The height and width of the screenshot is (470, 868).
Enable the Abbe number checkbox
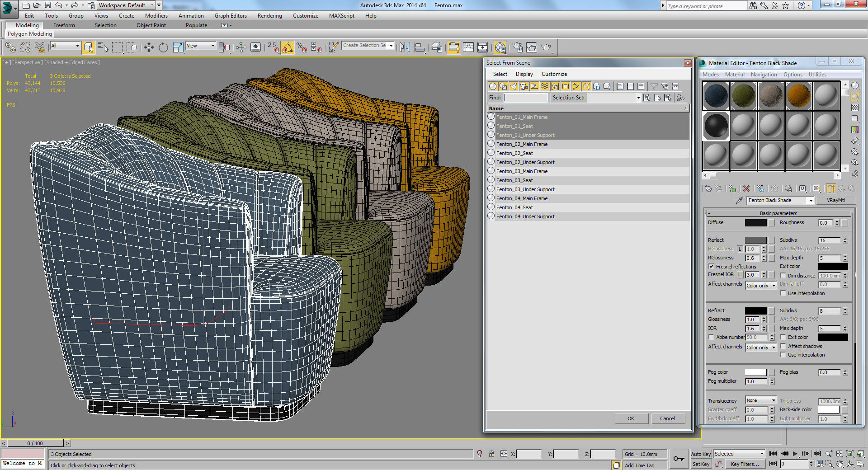(x=711, y=337)
